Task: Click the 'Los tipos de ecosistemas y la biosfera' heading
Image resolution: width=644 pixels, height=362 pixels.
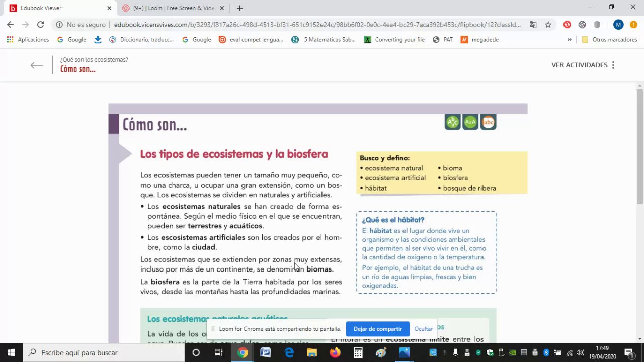Action: tap(234, 154)
